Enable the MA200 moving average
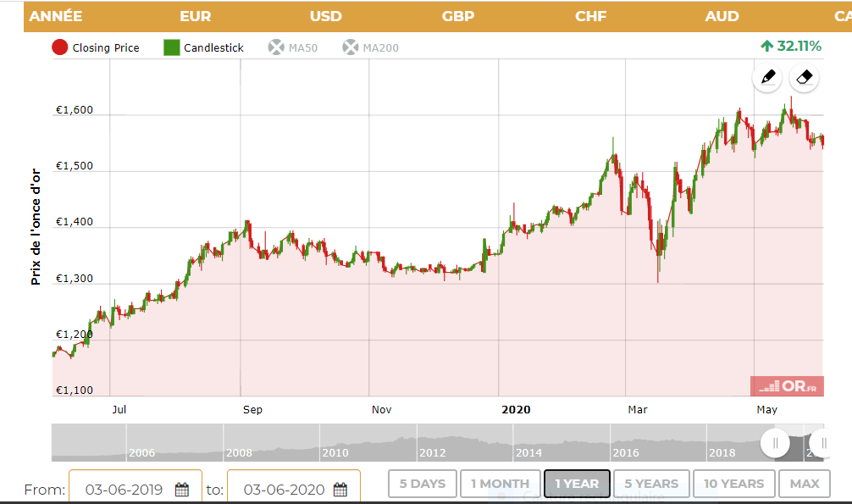Image resolution: width=852 pixels, height=504 pixels. click(370, 47)
